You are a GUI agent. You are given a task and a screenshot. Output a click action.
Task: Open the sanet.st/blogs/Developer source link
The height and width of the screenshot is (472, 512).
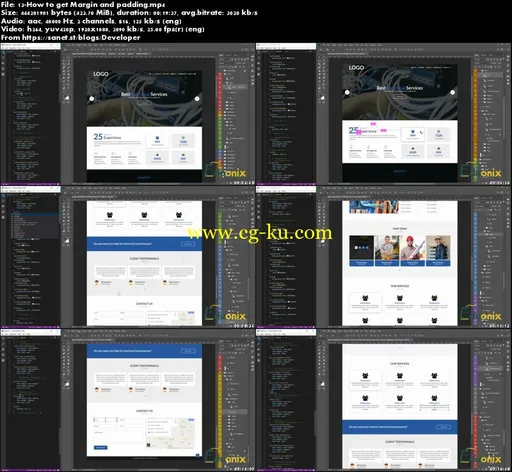tap(81, 37)
